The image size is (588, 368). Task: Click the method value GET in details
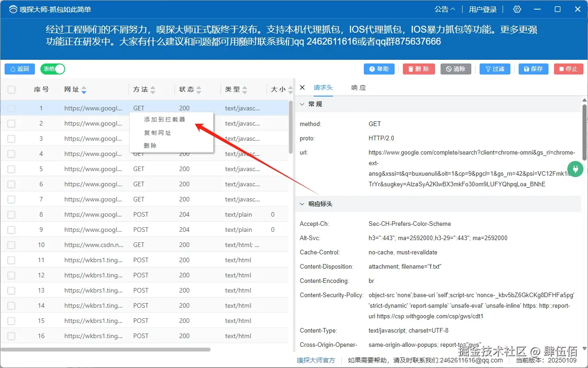pyautogui.click(x=374, y=124)
